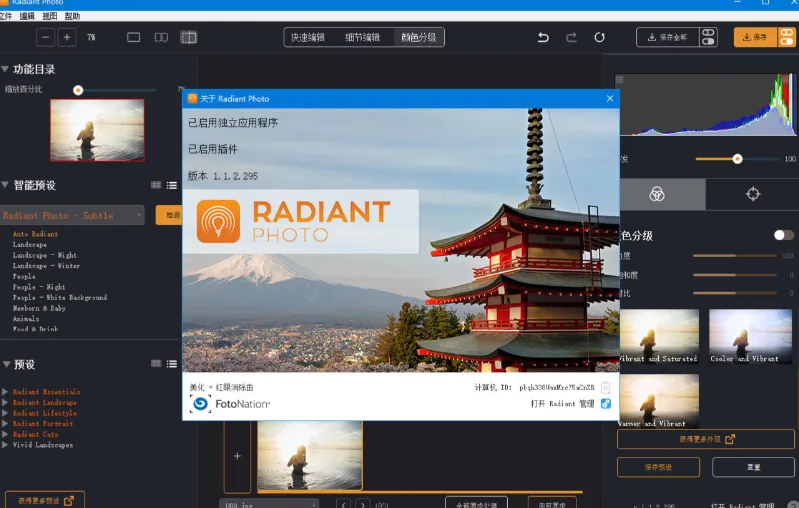Screen dimensions: 799x508
Task: Click the 保存预设 button
Action: (x=658, y=467)
